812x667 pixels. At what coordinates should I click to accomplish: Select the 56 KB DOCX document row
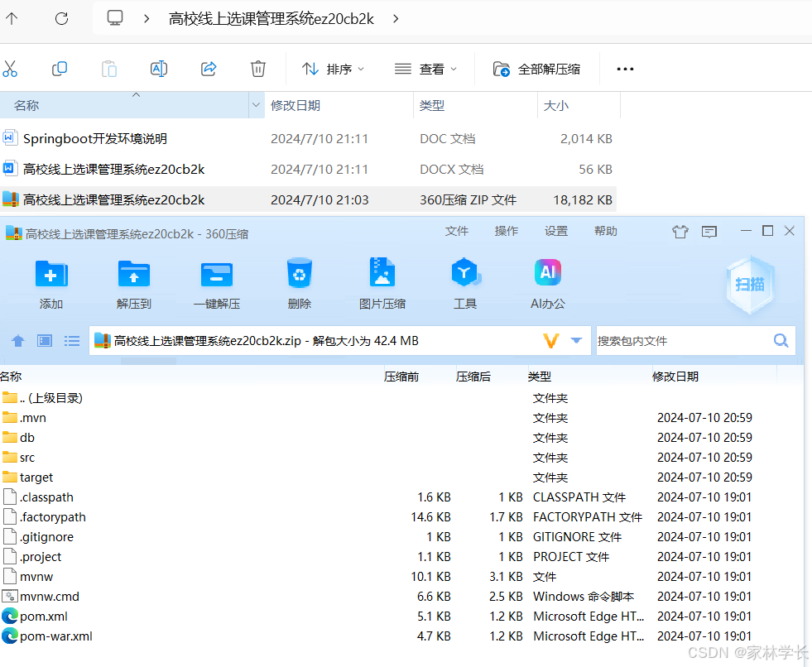pos(308,170)
